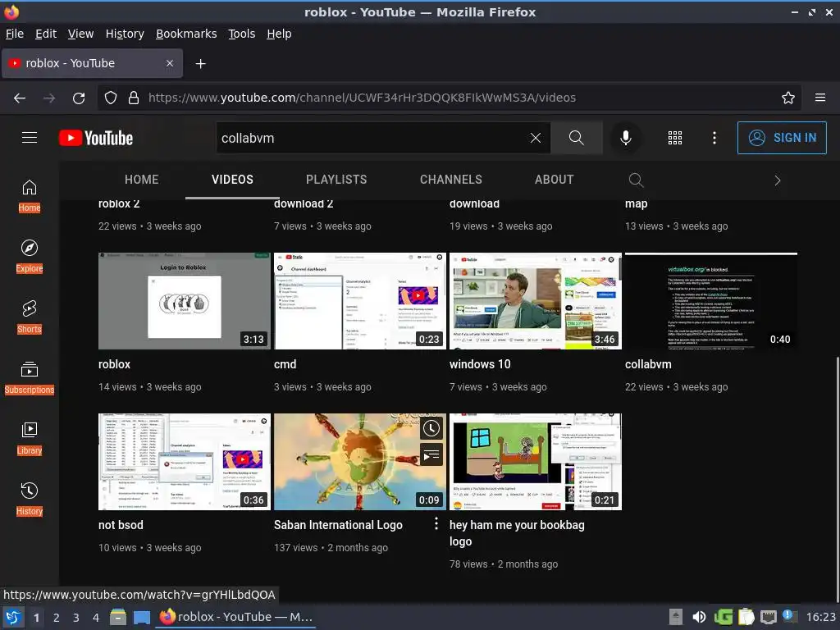Click the SIGN IN button
The image size is (840, 630).
click(782, 138)
